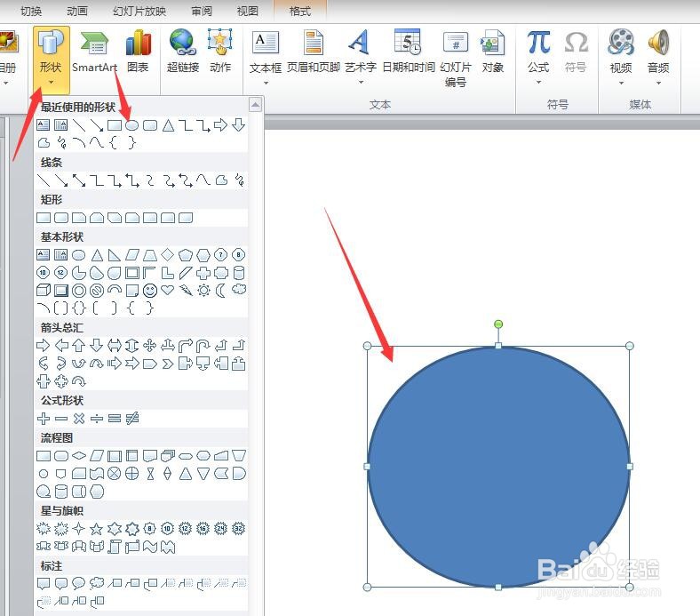Pick the cloud callout in 标注

pos(97,583)
